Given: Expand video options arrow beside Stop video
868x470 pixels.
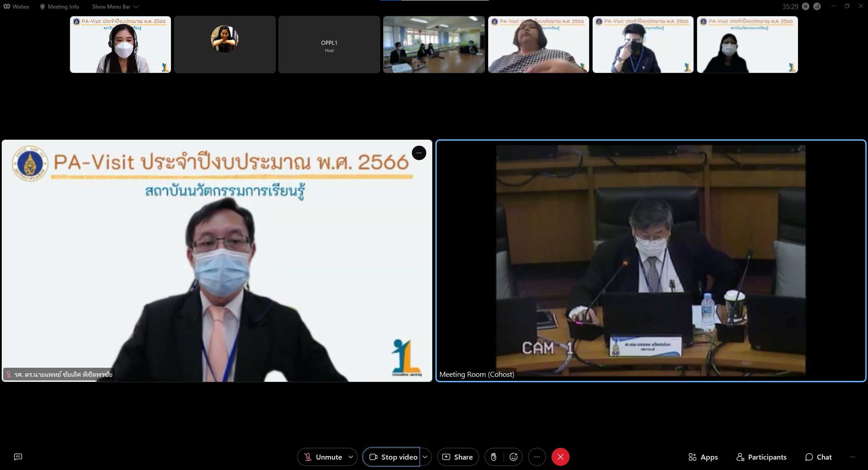Looking at the screenshot, I should (x=425, y=457).
